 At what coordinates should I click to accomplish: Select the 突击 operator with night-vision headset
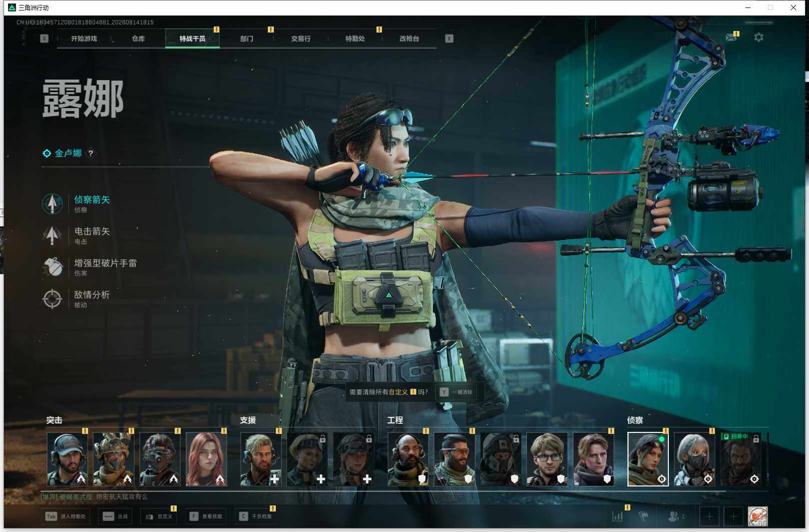160,459
